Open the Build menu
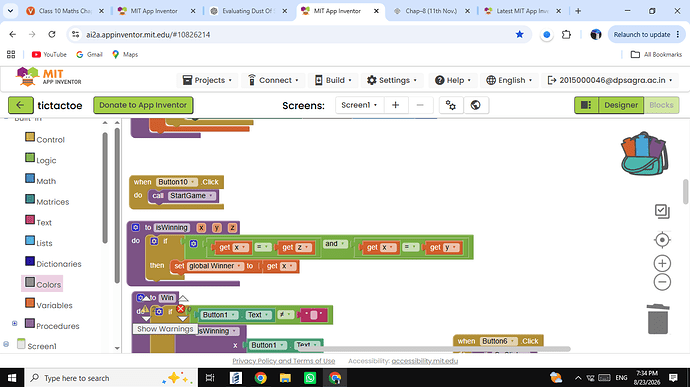This screenshot has height=387, width=690. 333,80
